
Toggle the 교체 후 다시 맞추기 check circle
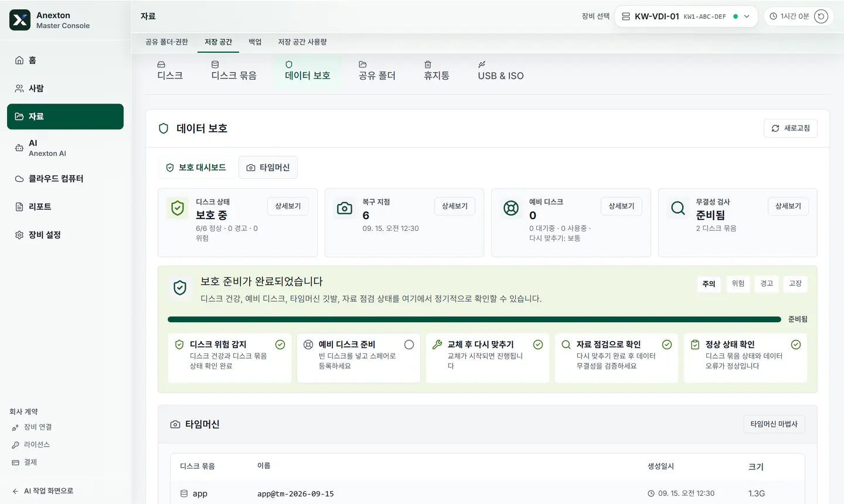coord(538,345)
